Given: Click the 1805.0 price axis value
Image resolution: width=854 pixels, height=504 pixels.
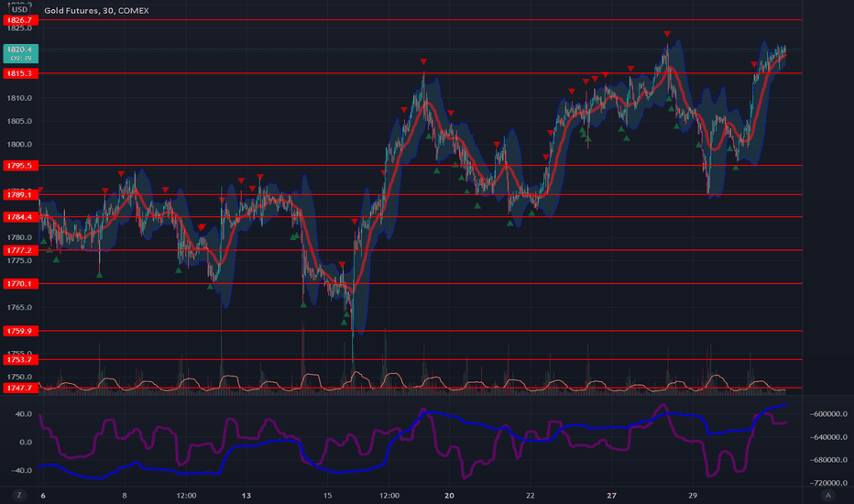Looking at the screenshot, I should click(x=19, y=121).
